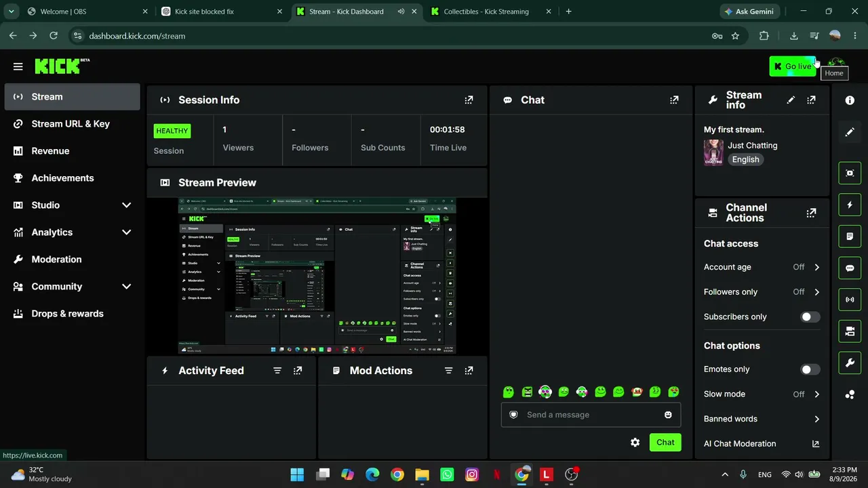Expand the Studio menu section
The image size is (868, 488).
coord(73,205)
